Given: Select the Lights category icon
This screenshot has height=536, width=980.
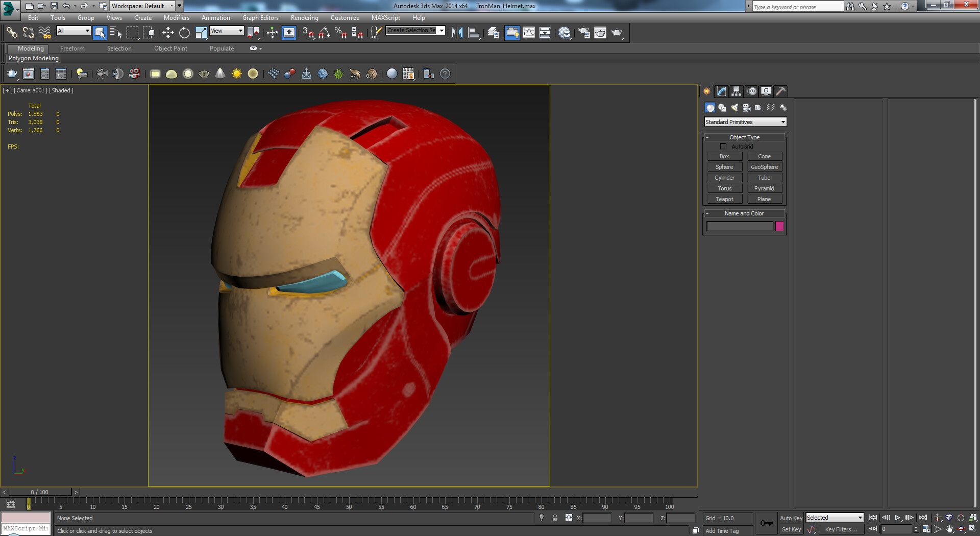Looking at the screenshot, I should (x=734, y=108).
